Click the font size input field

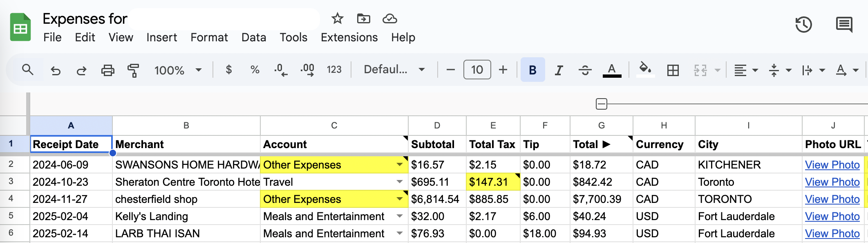[477, 70]
